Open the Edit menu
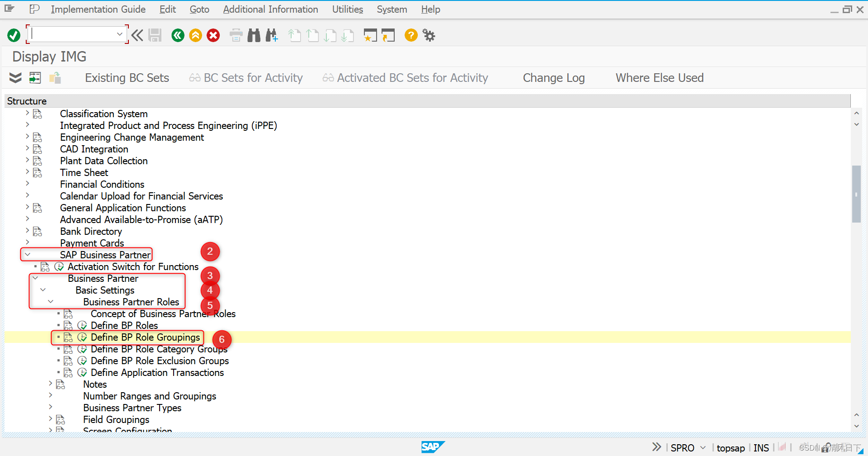868x456 pixels. pyautogui.click(x=167, y=9)
